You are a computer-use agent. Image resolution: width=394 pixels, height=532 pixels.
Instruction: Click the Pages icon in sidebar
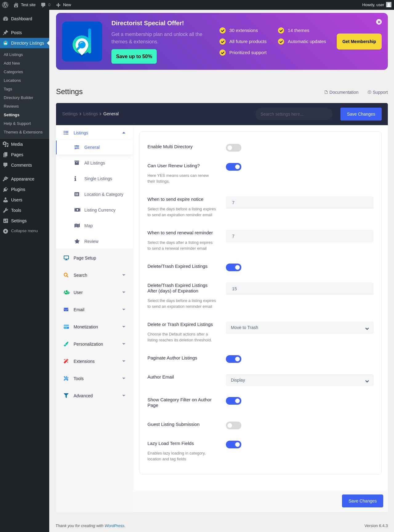[6, 155]
